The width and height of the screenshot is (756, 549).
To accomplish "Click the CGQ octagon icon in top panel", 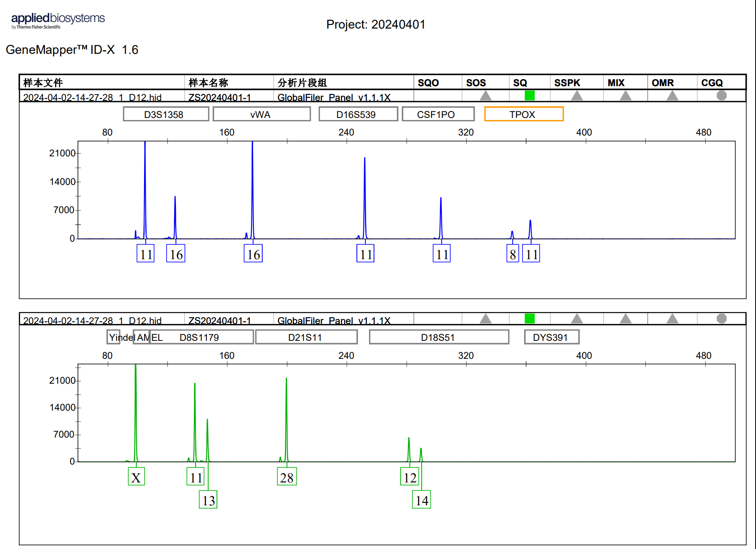I will tap(721, 96).
